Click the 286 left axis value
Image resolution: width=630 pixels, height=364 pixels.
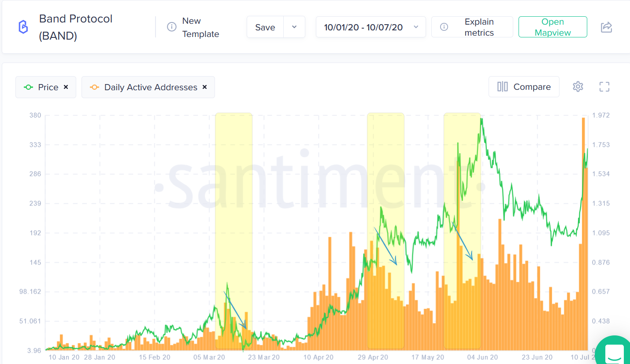35,174
